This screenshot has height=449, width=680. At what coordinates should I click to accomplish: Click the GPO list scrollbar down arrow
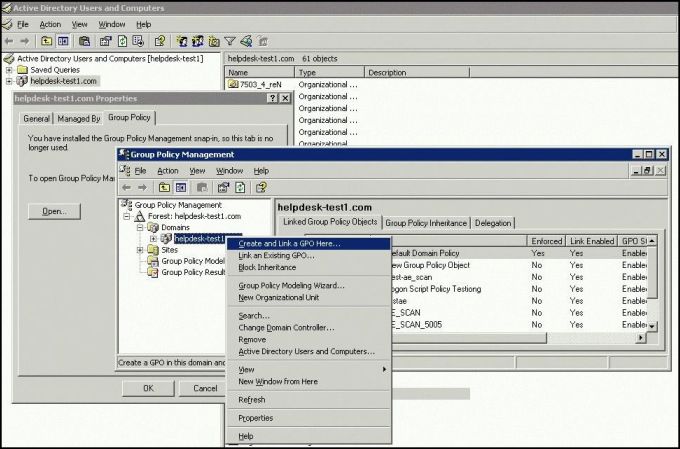click(653, 327)
